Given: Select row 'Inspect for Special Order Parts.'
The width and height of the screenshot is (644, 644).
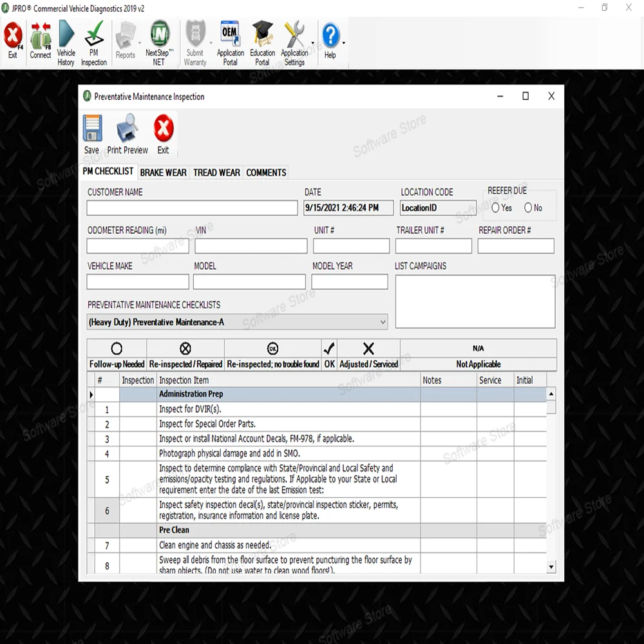Looking at the screenshot, I should (317, 424).
